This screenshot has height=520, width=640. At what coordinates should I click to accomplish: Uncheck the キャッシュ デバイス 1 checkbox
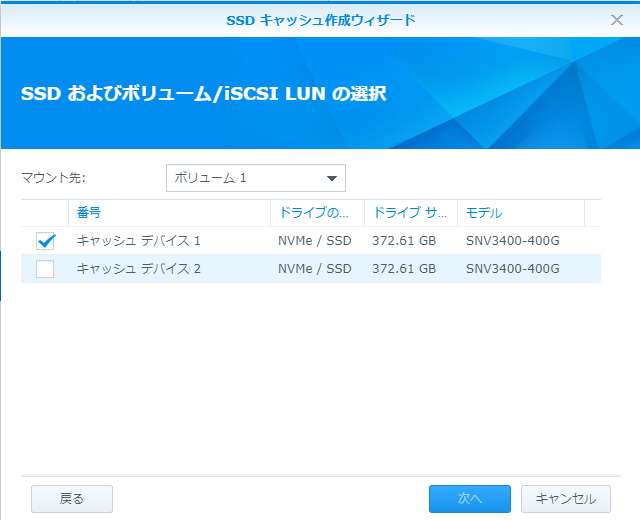pyautogui.click(x=45, y=241)
